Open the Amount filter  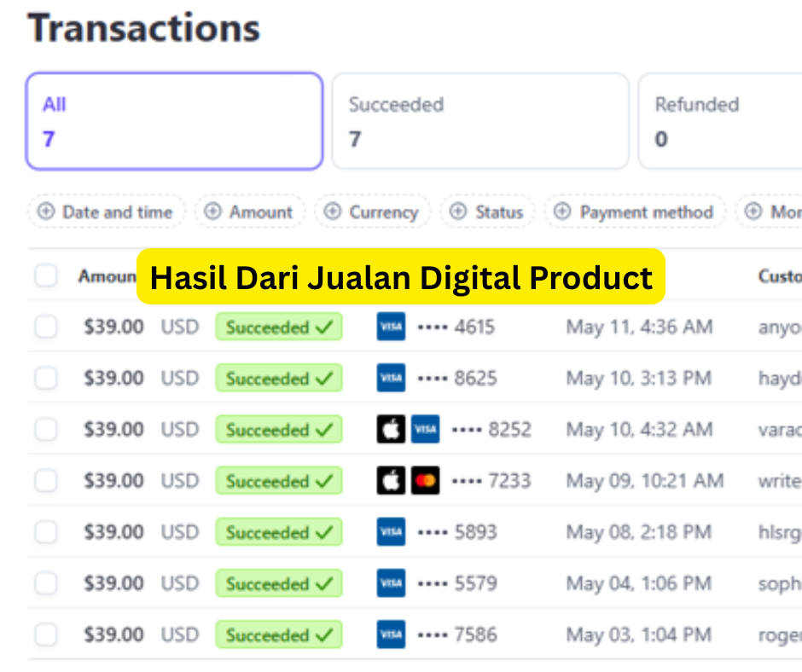249,212
